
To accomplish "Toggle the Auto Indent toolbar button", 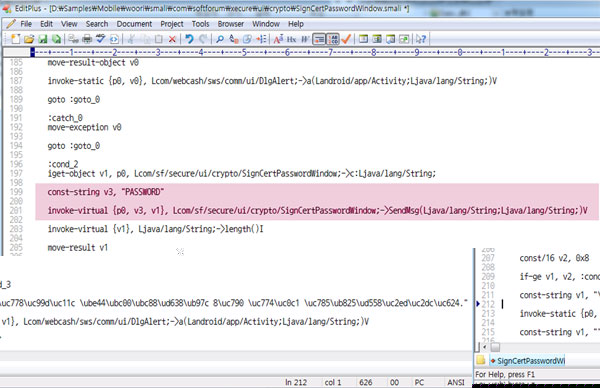I will (319, 39).
